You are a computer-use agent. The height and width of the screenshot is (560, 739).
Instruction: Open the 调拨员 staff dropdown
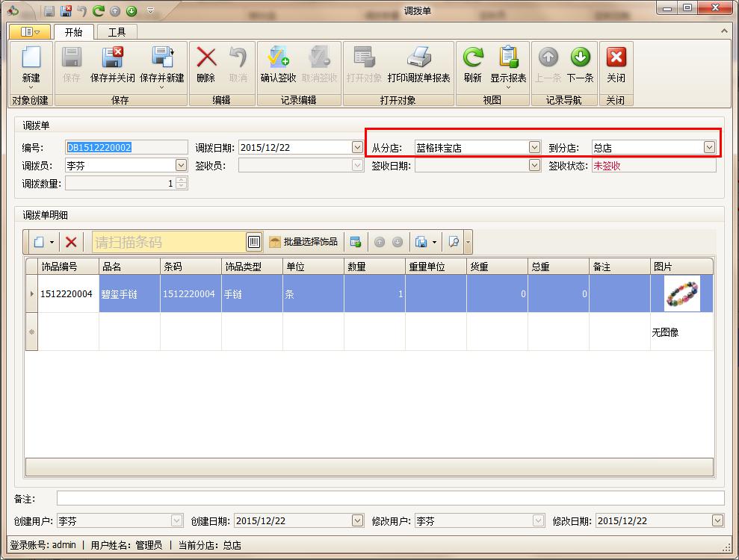tap(181, 165)
